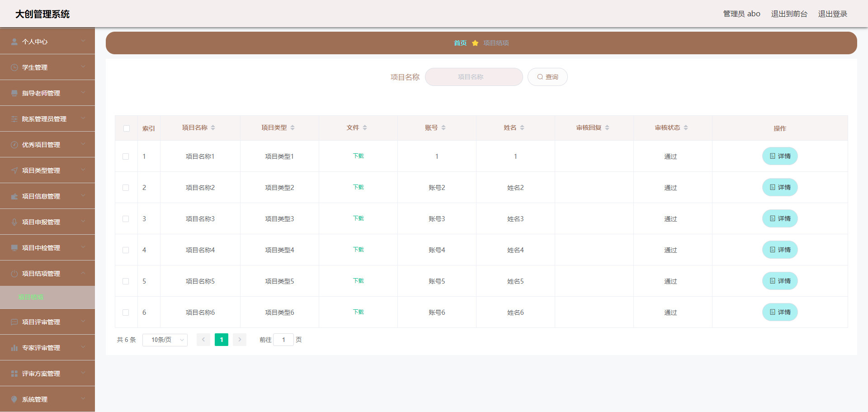Click the 查询 search button
868x412 pixels.
(547, 77)
